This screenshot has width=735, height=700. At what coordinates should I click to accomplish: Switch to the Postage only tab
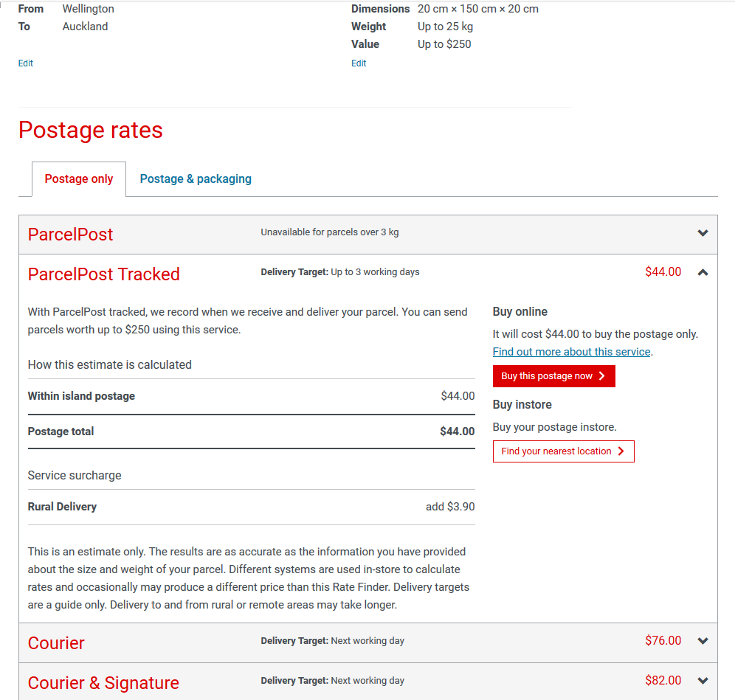(79, 179)
